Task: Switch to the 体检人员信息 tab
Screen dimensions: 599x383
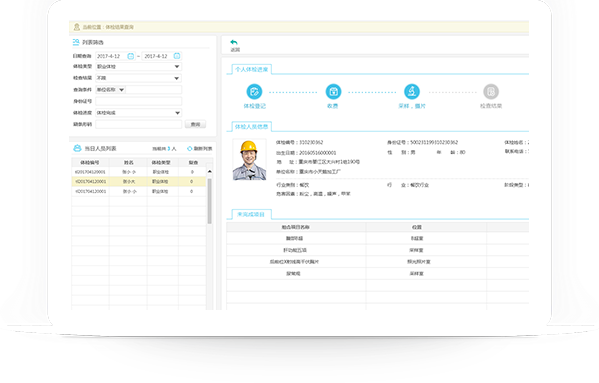Action: point(251,126)
